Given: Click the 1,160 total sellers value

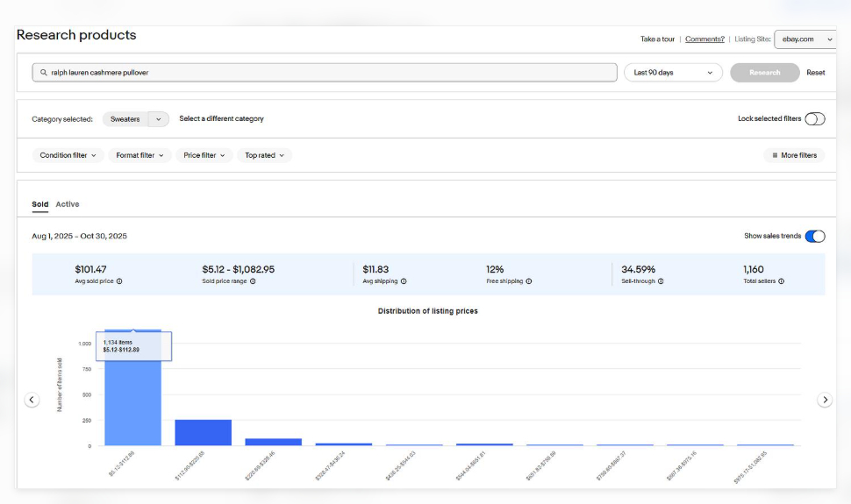Looking at the screenshot, I should click(754, 269).
